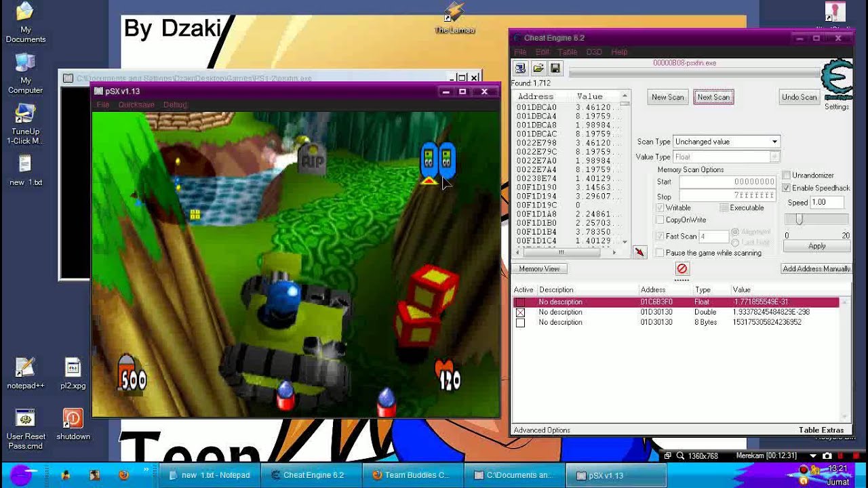Screen dimensions: 868x488
Task: Open Cheat Engine Edit menu
Action: coord(542,52)
